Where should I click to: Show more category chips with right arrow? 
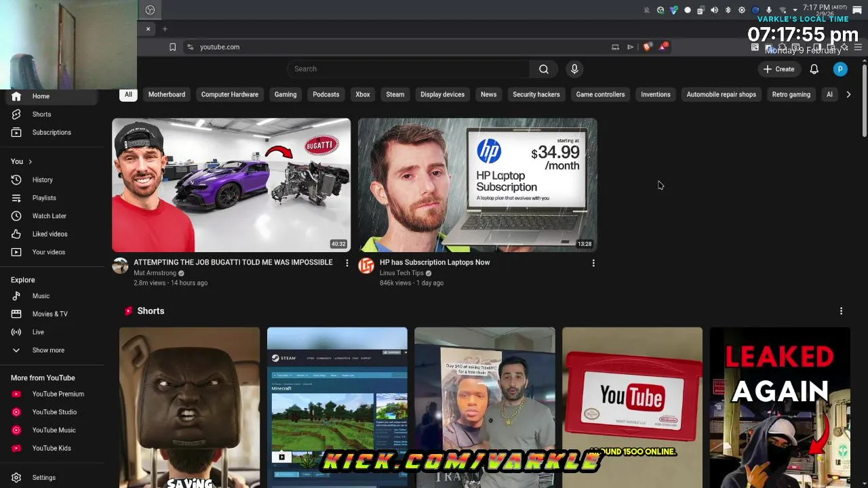[848, 94]
